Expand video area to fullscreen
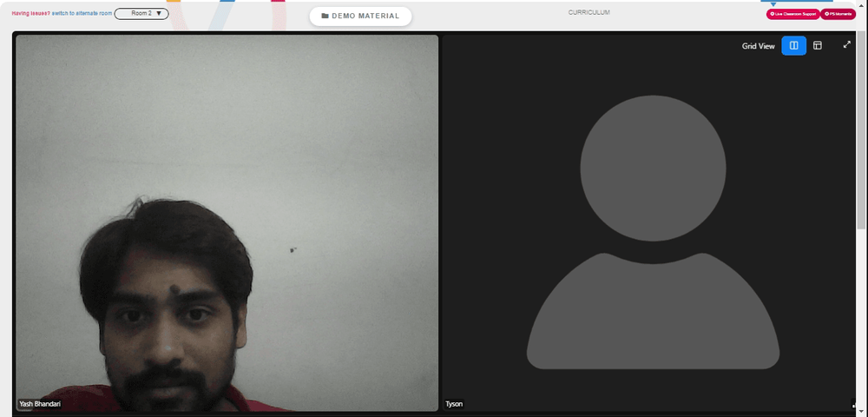The height and width of the screenshot is (417, 868). (846, 45)
